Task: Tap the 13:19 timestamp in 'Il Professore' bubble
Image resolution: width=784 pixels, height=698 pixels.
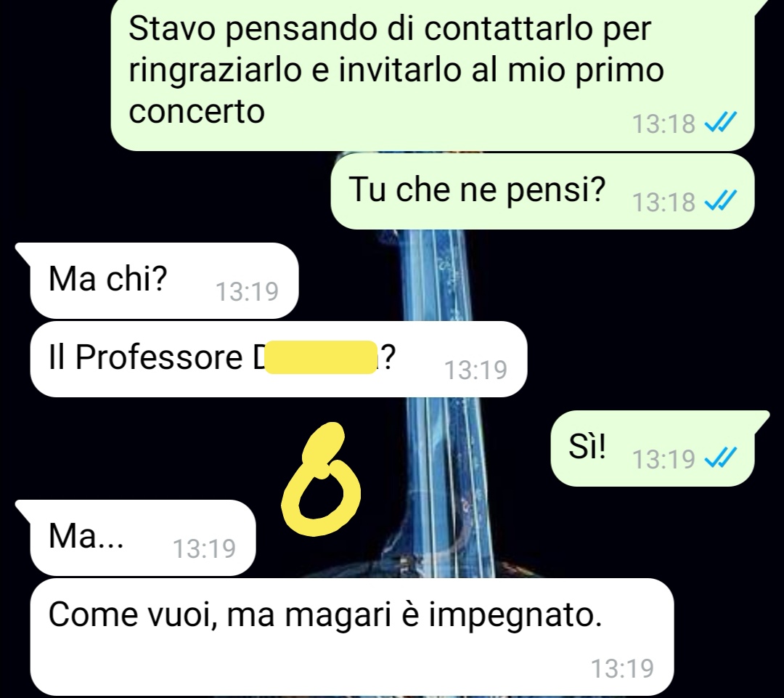Action: click(475, 370)
